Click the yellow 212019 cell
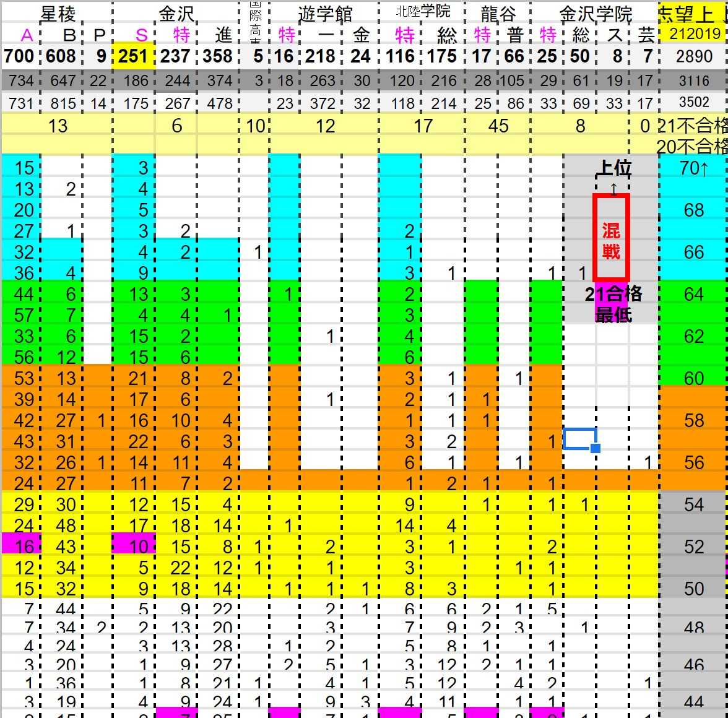 [x=694, y=33]
